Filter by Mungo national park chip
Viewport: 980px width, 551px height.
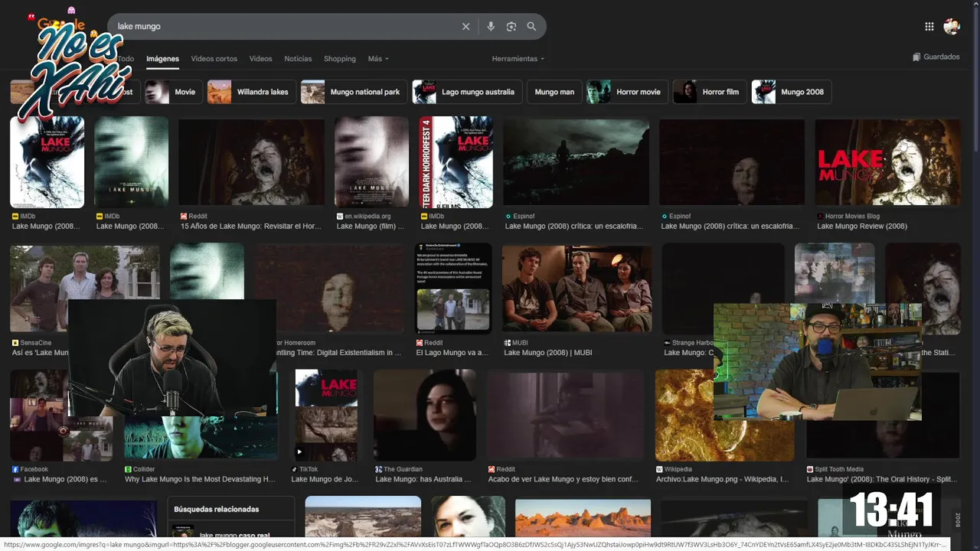(354, 92)
